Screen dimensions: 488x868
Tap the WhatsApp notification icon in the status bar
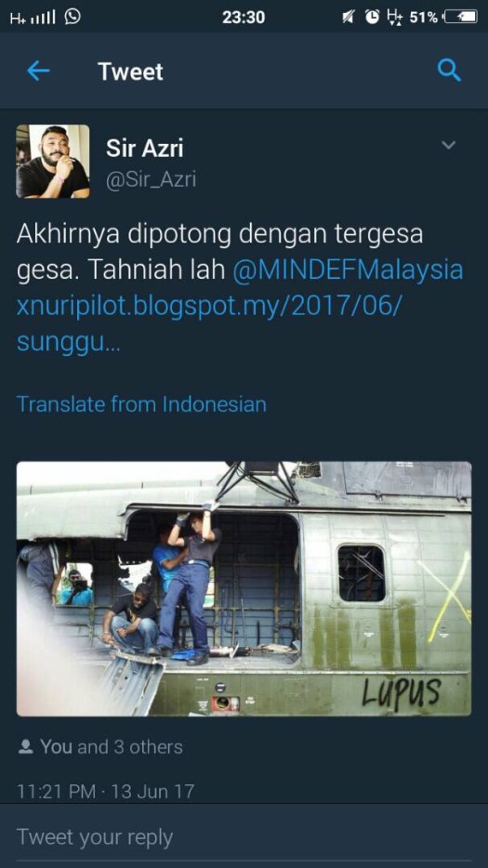click(73, 17)
